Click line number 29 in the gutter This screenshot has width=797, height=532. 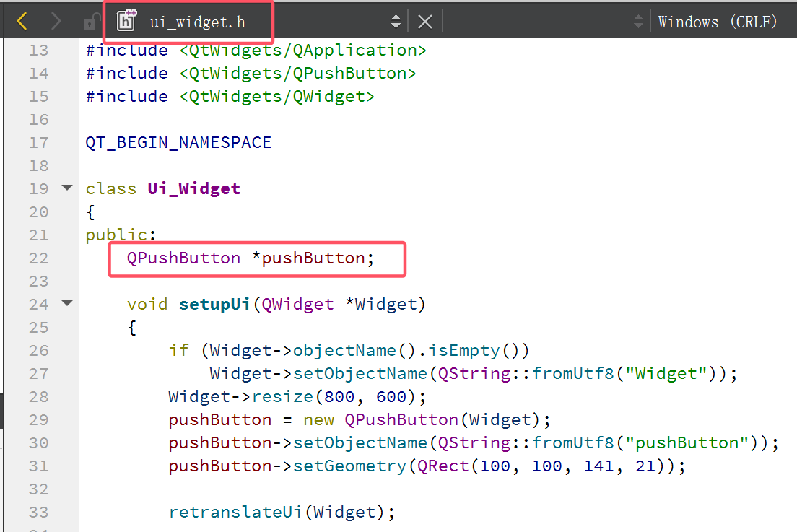click(x=39, y=419)
